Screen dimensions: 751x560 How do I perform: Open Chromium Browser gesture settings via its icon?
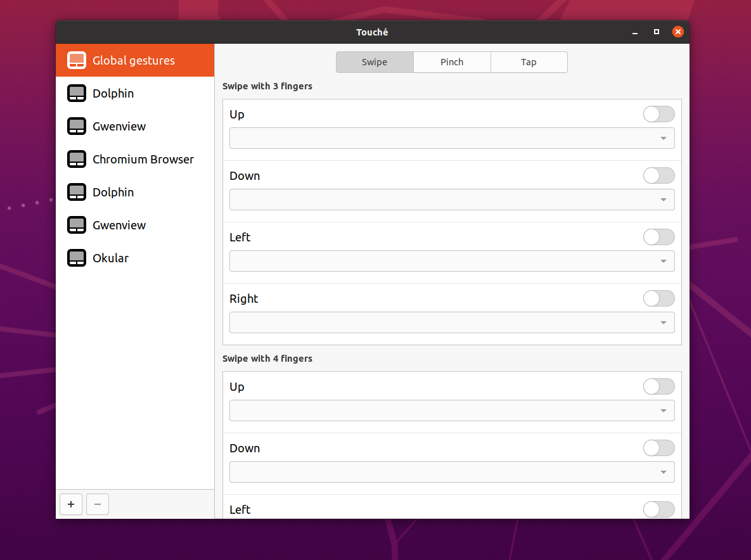pyautogui.click(x=76, y=159)
